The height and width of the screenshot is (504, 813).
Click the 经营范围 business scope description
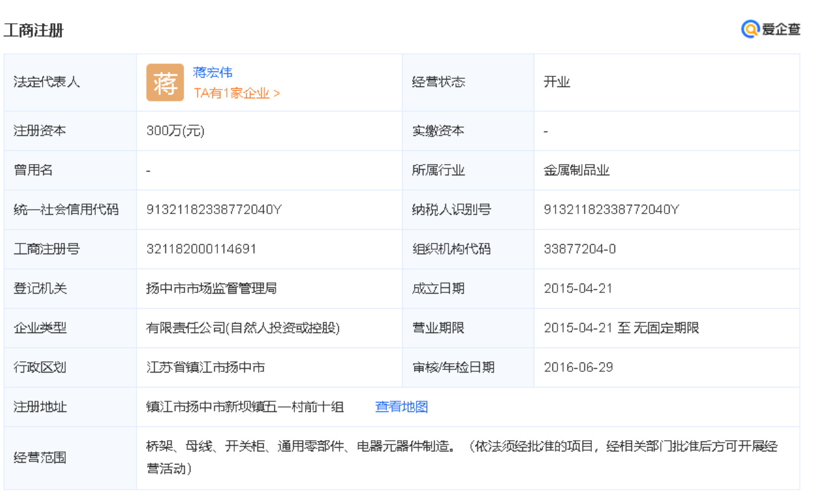(462, 457)
